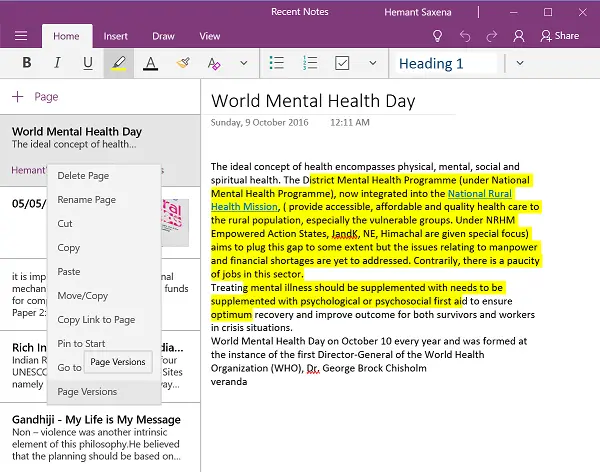Select Pin to Start option
Image resolution: width=600 pixels, height=472 pixels.
104,343
